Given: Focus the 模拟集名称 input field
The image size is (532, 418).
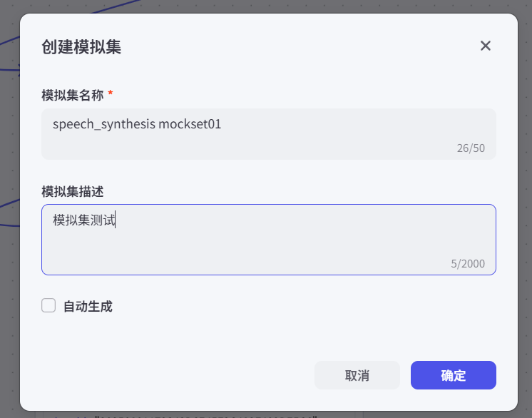Looking at the screenshot, I should click(268, 133).
